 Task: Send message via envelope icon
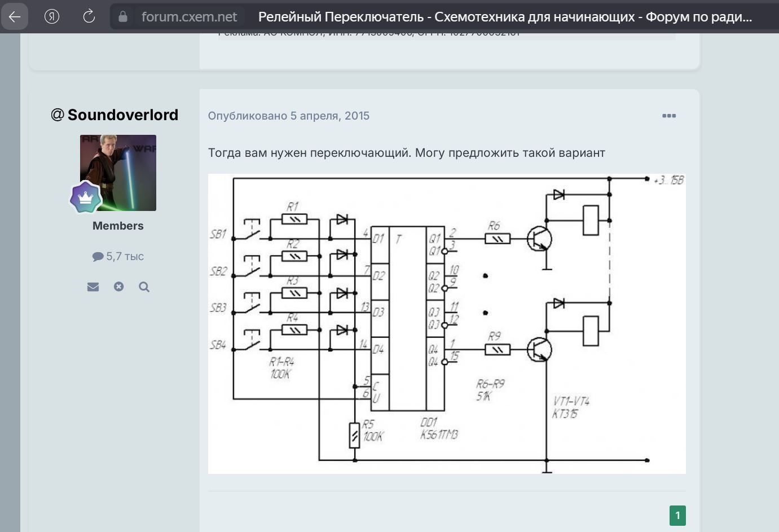click(93, 287)
